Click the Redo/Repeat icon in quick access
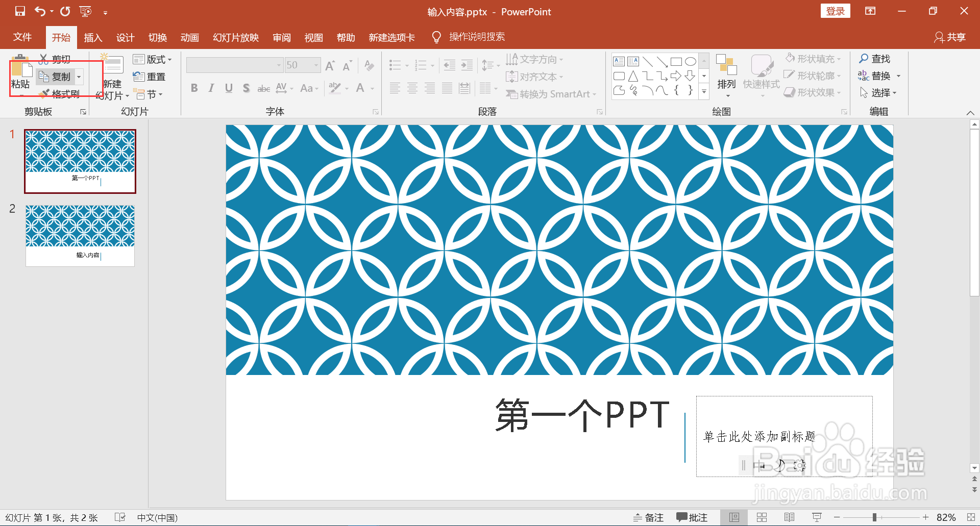 click(x=65, y=11)
